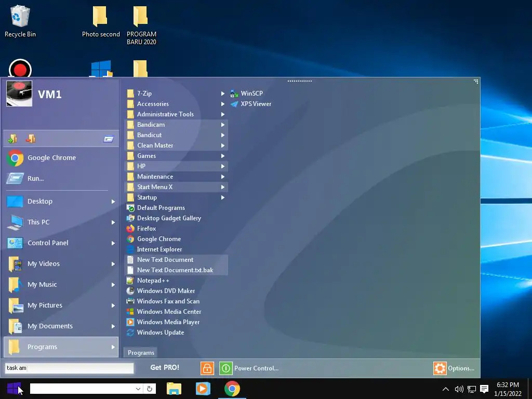Expand the Bandicut folder
This screenshot has width=532, height=399.
tap(177, 135)
